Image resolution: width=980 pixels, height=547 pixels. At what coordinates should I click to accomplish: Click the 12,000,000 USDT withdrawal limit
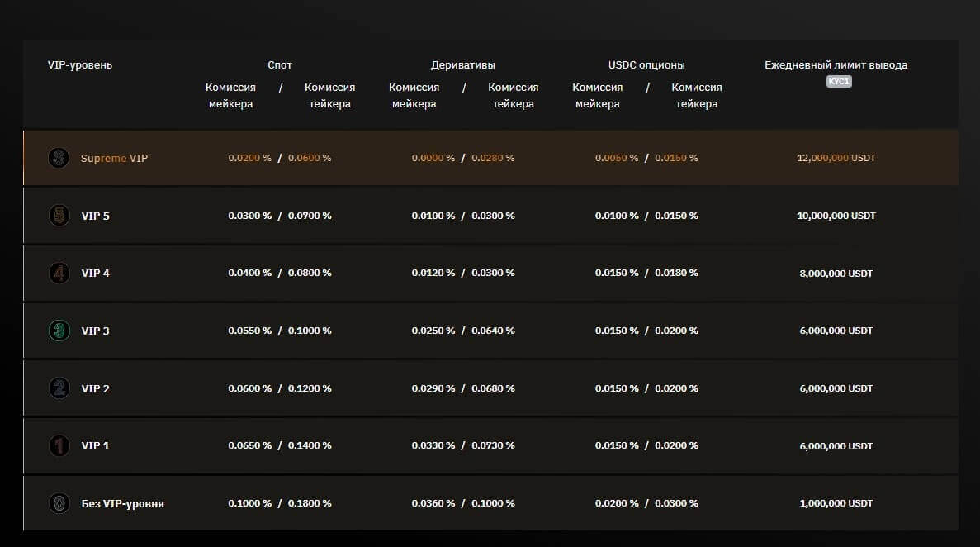836,158
